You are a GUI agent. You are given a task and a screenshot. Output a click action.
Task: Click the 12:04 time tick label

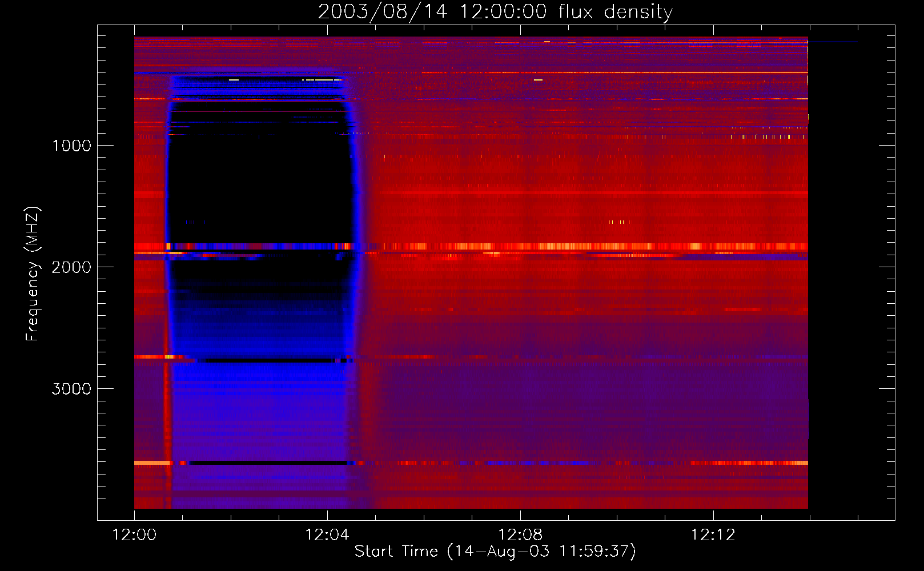[327, 535]
